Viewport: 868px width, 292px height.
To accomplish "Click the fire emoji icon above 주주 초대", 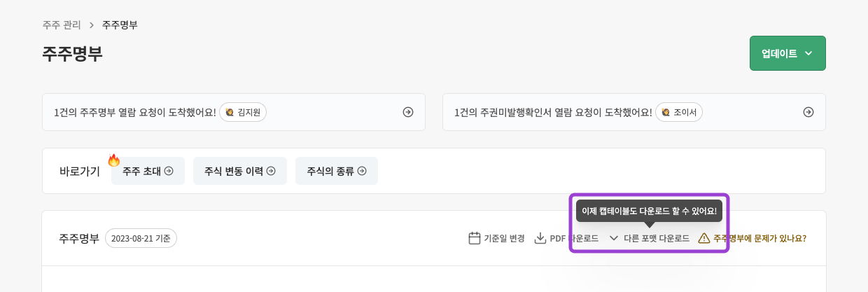I will point(113,160).
